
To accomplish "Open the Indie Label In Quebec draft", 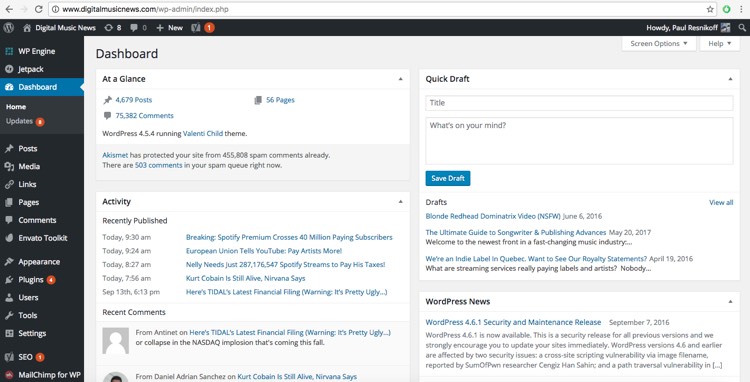I will point(536,259).
